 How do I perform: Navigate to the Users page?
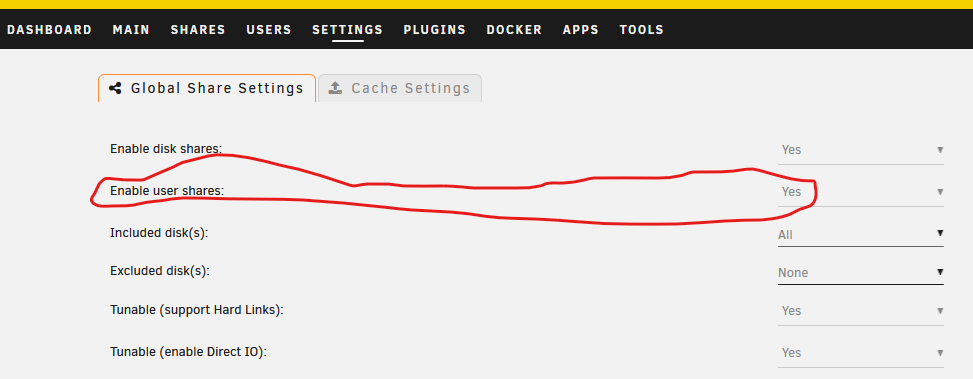(269, 30)
